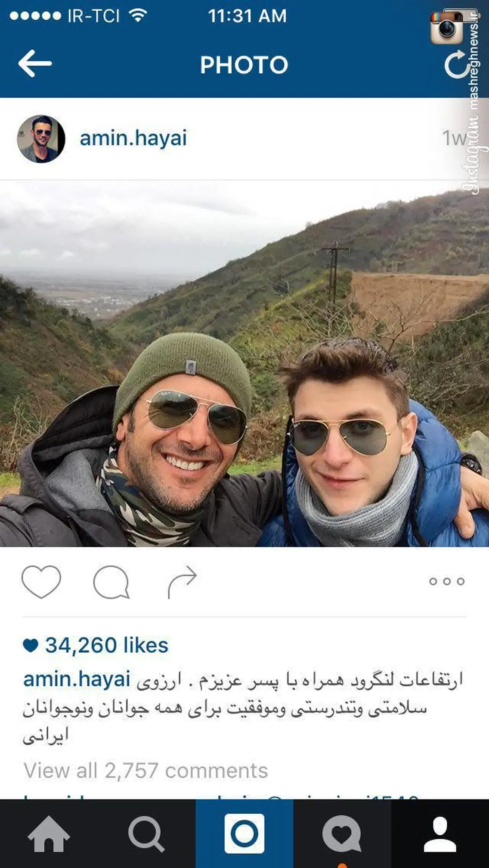
Task: Open the Search tab
Action: pos(146,834)
